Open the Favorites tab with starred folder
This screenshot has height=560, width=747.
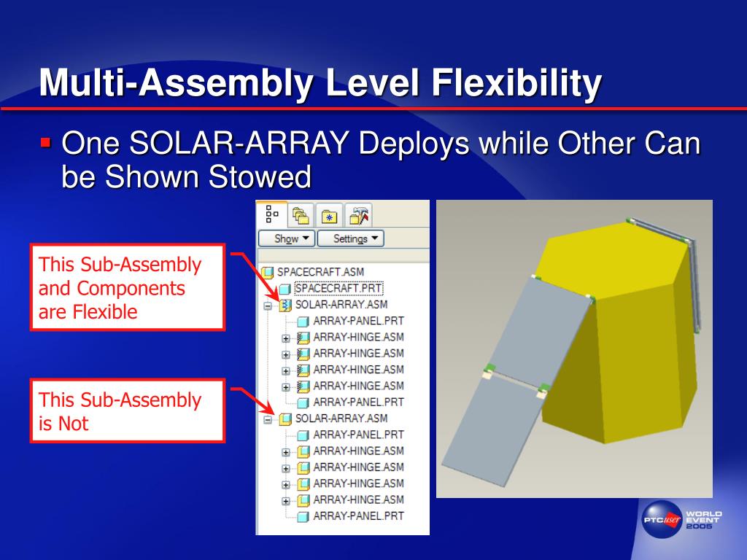click(x=329, y=216)
